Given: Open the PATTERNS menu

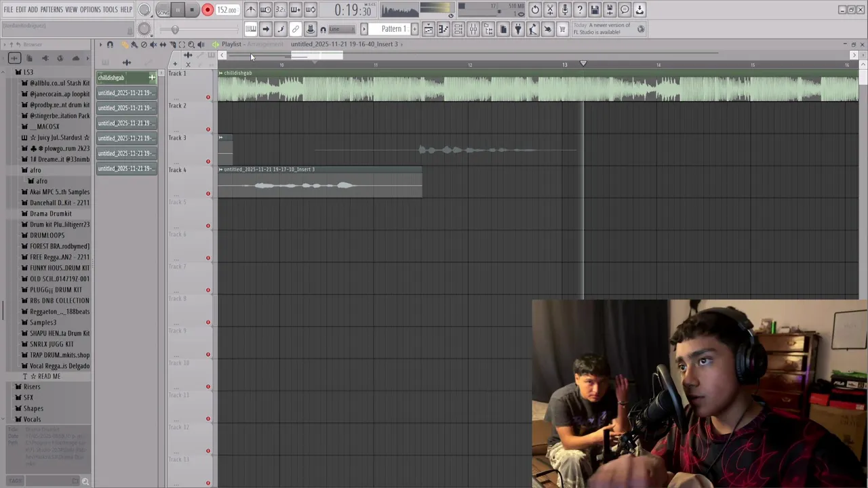Looking at the screenshot, I should (52, 9).
